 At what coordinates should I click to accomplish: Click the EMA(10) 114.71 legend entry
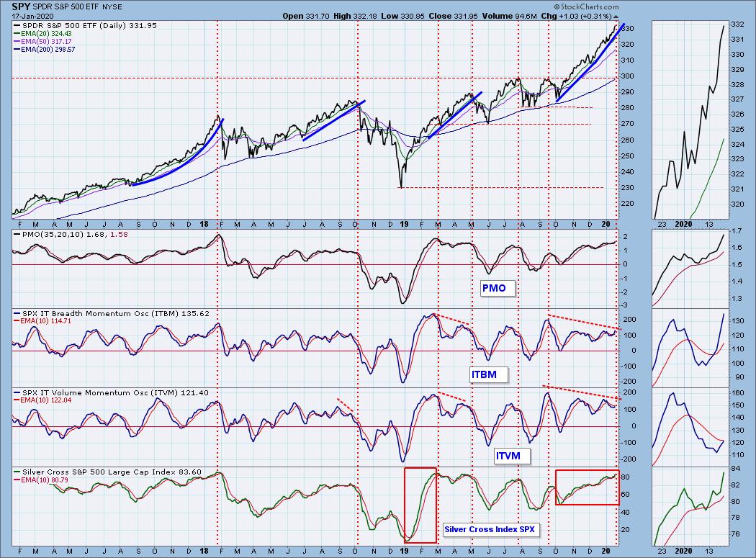pos(43,321)
